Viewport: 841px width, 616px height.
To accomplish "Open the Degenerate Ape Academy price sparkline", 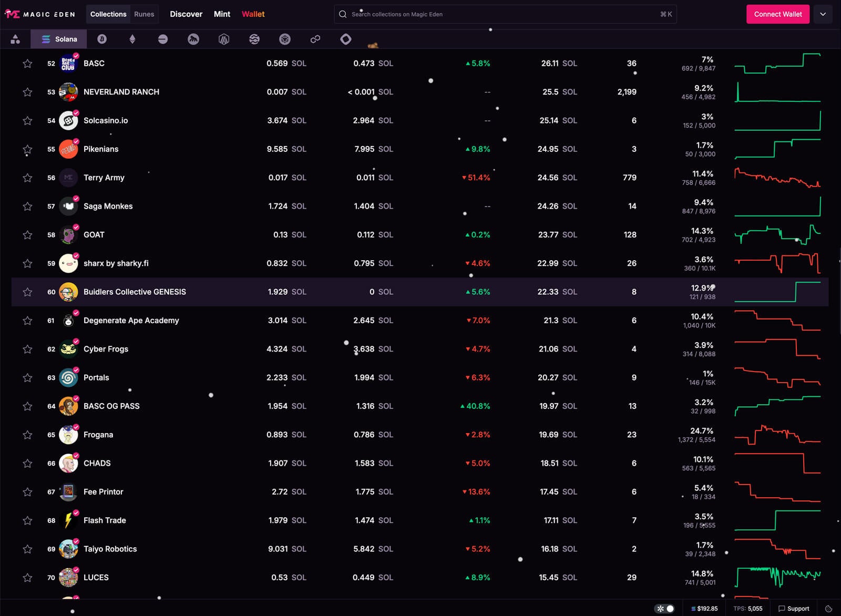I will coord(777,321).
